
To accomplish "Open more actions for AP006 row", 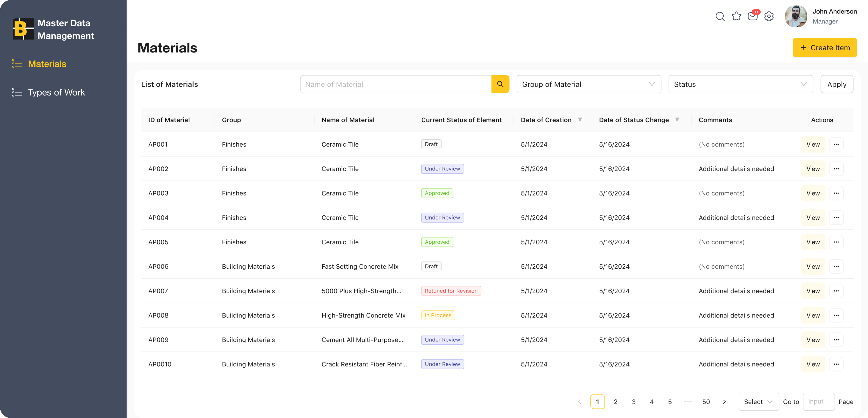I will pos(836,267).
